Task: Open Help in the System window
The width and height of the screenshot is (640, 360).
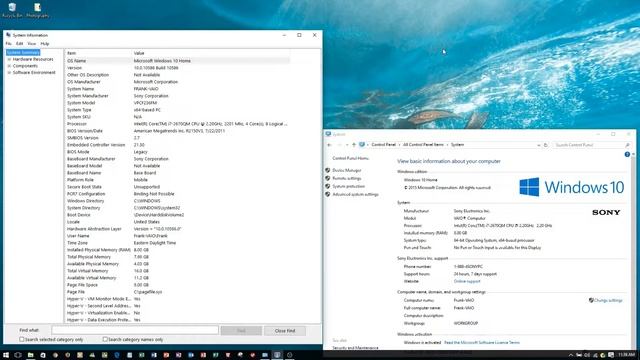Action: (627, 154)
